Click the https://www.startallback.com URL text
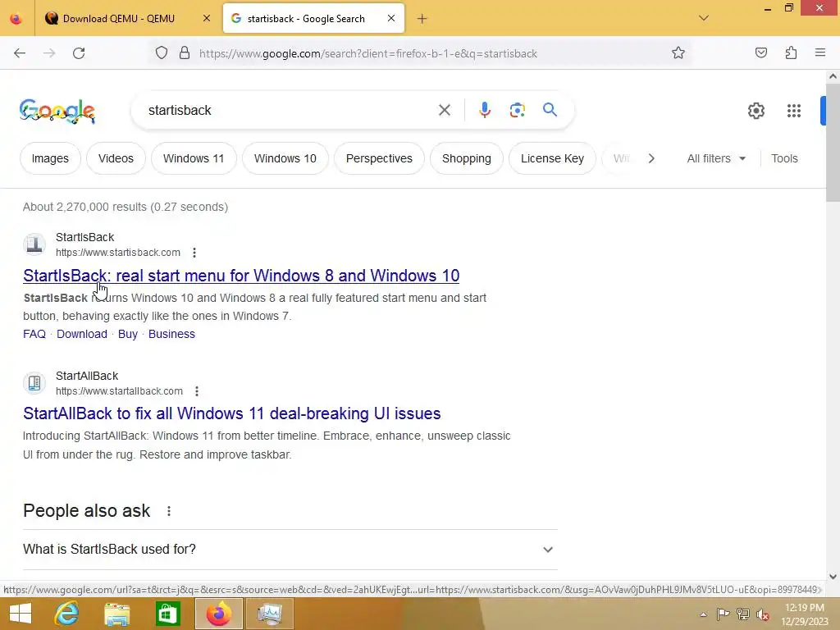 (119, 391)
